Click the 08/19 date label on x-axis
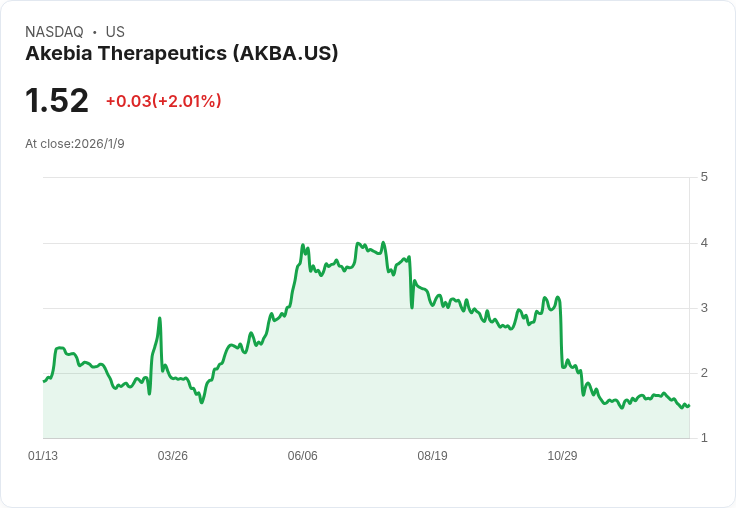The image size is (736, 508). [x=432, y=456]
